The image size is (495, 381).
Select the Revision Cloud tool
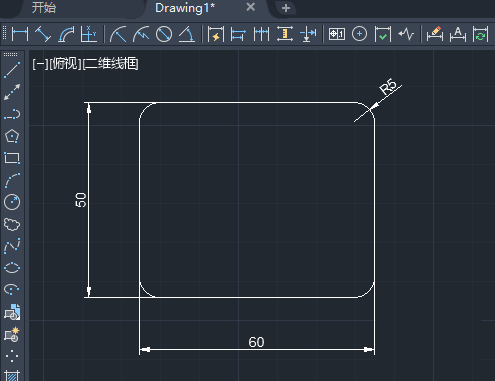coord(12,224)
